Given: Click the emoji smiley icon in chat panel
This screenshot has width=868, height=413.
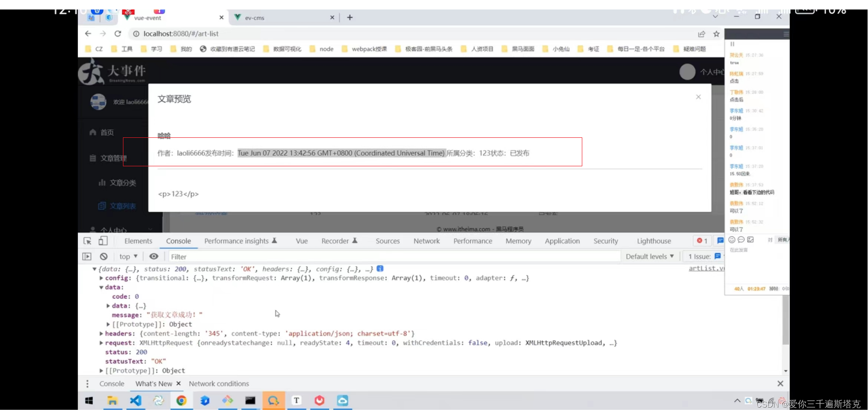Looking at the screenshot, I should coord(732,240).
